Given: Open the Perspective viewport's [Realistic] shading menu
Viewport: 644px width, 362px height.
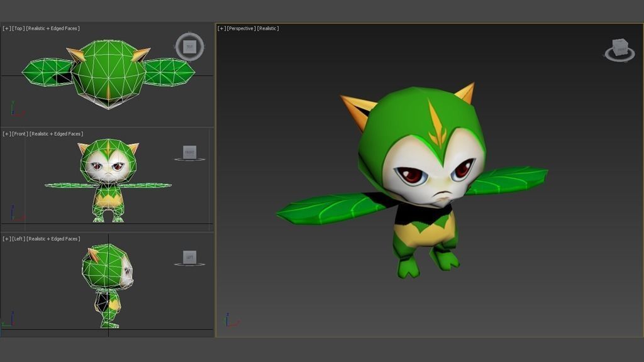Looking at the screenshot, I should point(268,28).
